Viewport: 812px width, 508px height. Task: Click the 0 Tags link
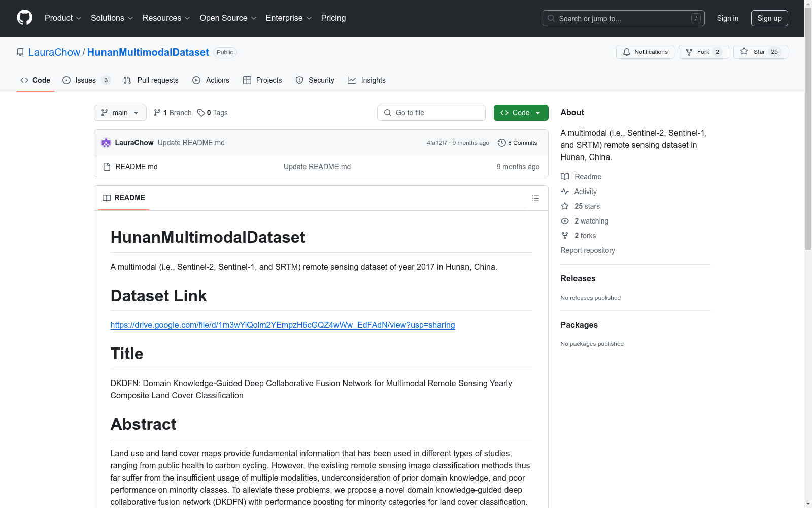(x=213, y=113)
